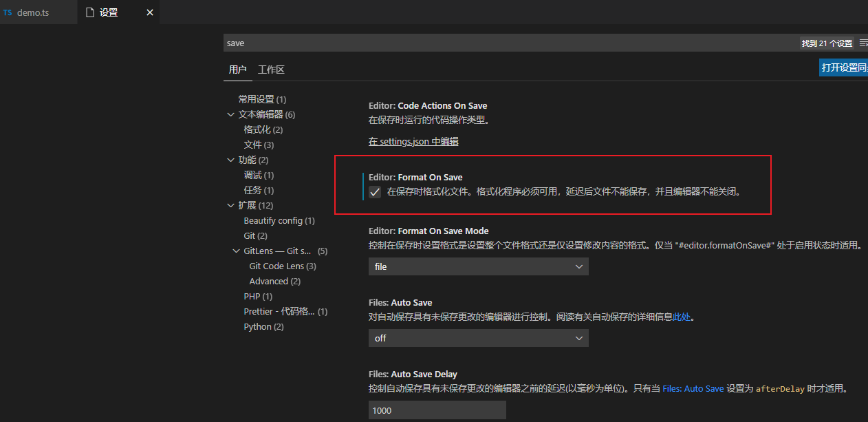Click the 找到 21 个设置 result count
868x422 pixels.
pos(827,43)
